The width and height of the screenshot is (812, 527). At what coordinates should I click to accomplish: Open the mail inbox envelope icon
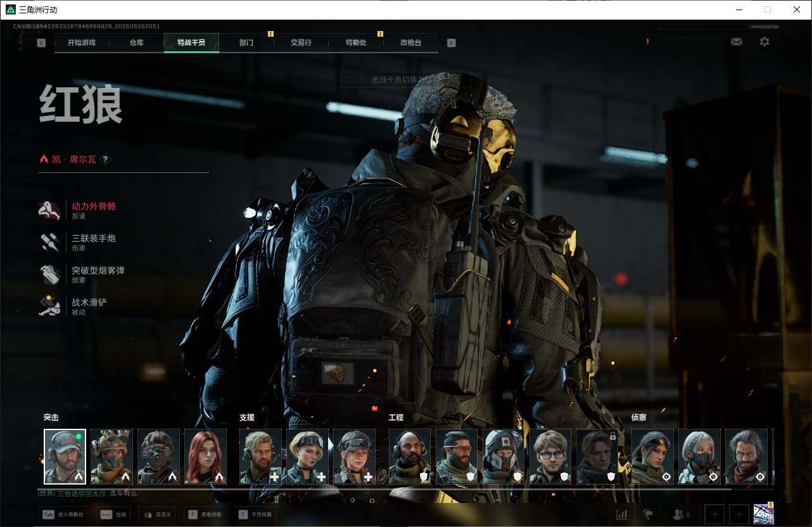(x=737, y=42)
